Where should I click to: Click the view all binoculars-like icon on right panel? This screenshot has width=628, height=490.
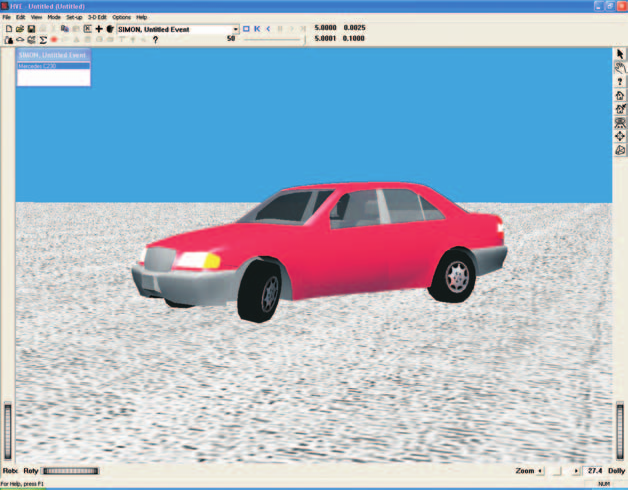620,123
